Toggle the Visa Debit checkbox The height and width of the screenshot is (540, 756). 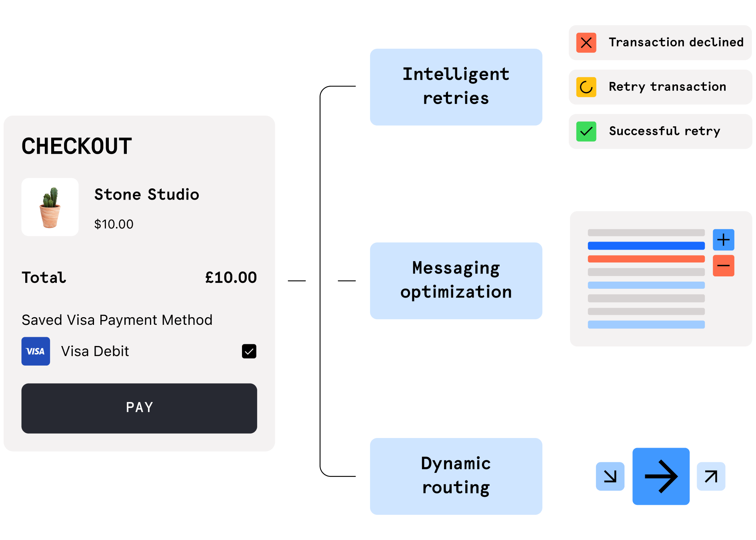pyautogui.click(x=249, y=351)
